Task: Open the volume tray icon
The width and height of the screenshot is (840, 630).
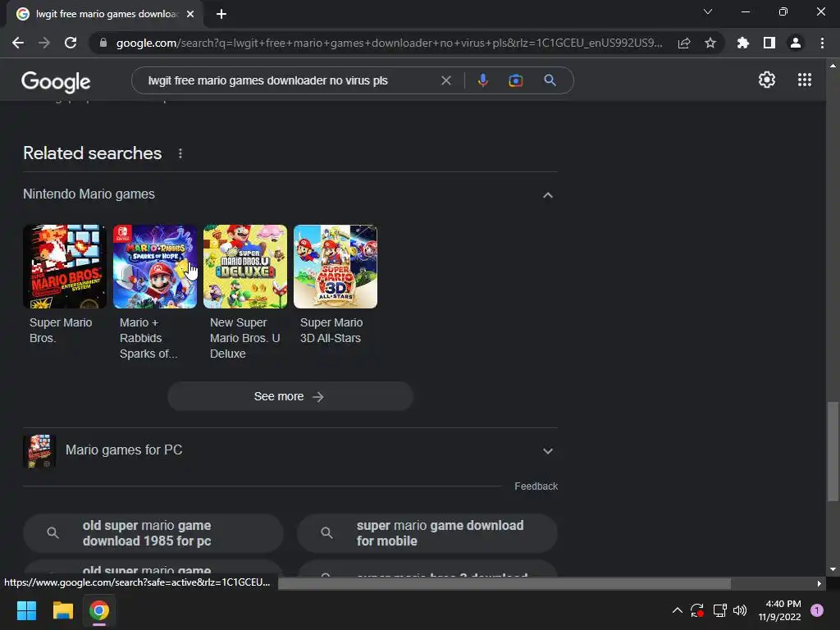Action: click(x=740, y=610)
